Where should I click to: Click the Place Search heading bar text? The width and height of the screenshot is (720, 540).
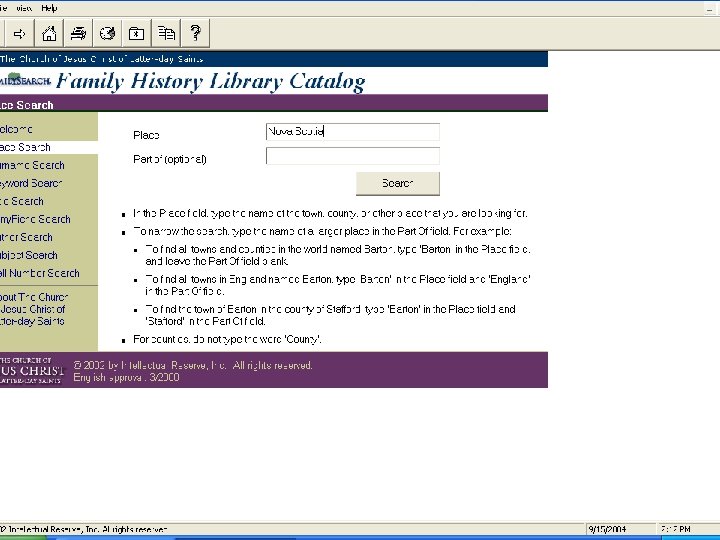[27, 105]
